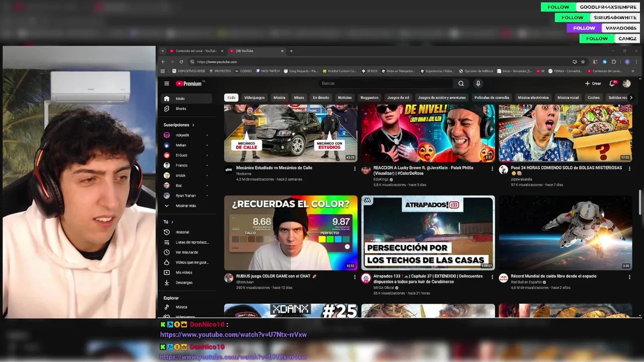Open the notifications bell

612,83
